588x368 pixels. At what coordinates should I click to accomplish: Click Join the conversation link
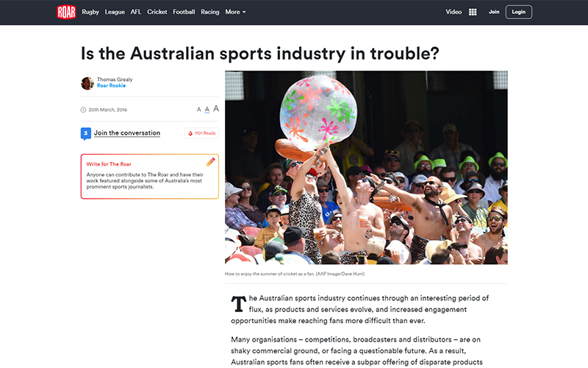(x=126, y=133)
